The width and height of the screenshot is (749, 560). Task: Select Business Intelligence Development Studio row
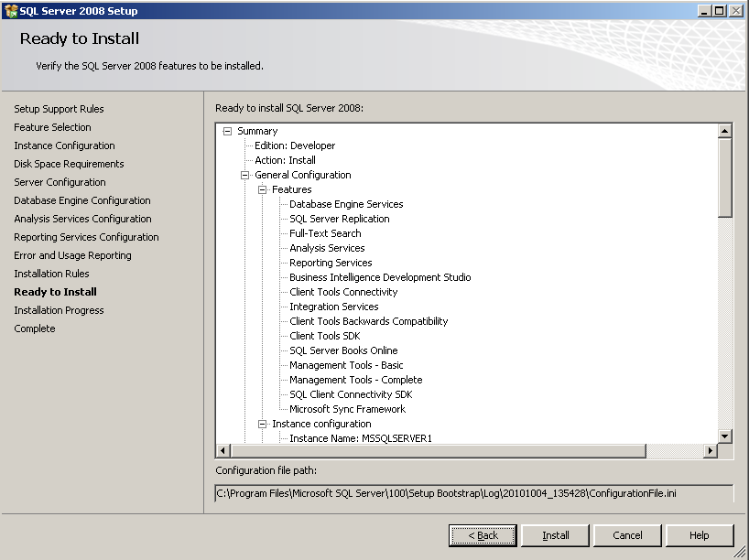tap(380, 277)
